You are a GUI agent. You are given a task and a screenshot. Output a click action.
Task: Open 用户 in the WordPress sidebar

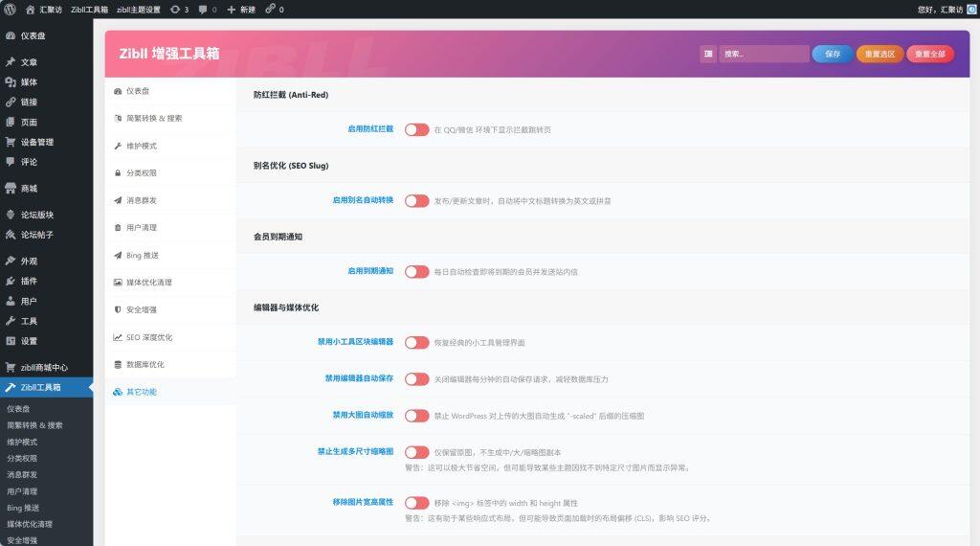[46, 301]
